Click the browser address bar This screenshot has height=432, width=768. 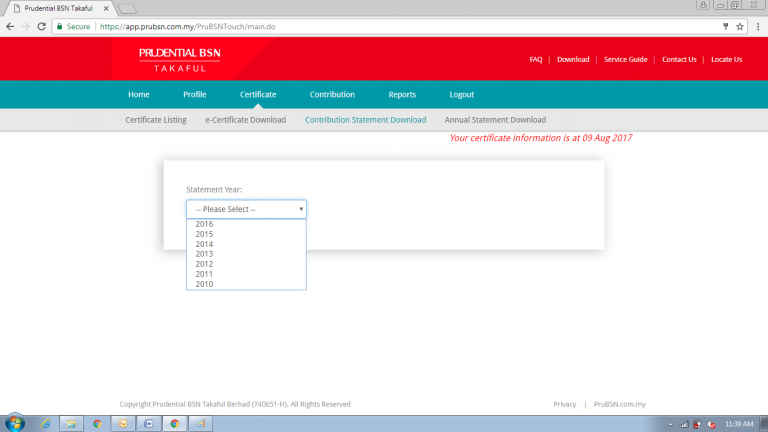400,26
